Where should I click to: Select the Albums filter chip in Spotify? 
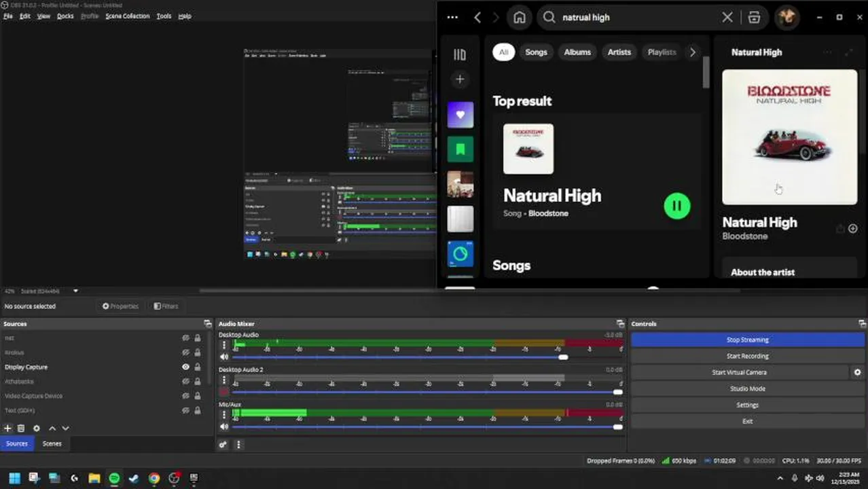(577, 52)
